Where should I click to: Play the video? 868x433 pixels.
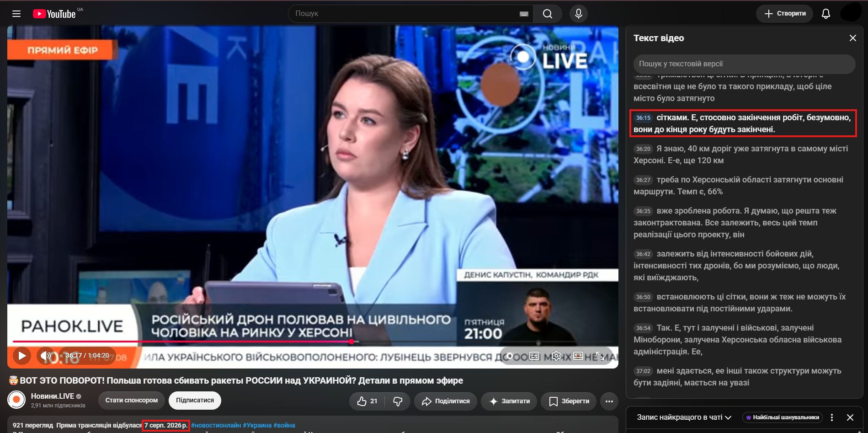coord(21,355)
